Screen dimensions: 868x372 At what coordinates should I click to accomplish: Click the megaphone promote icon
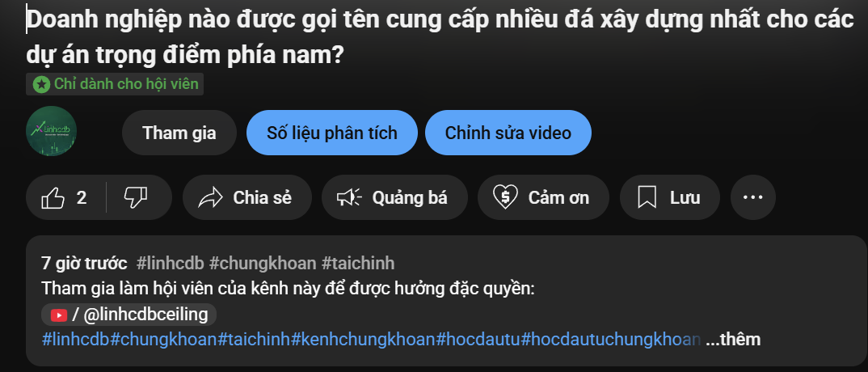349,197
